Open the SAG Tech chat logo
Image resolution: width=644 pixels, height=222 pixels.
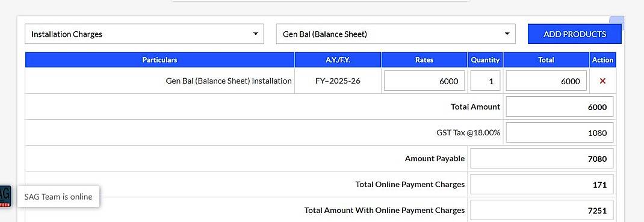tap(5, 196)
